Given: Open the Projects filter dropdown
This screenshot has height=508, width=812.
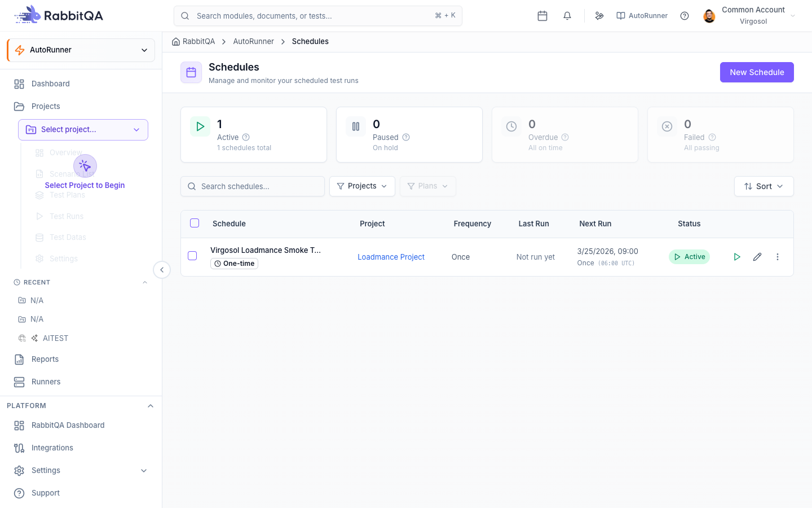Looking at the screenshot, I should (362, 186).
